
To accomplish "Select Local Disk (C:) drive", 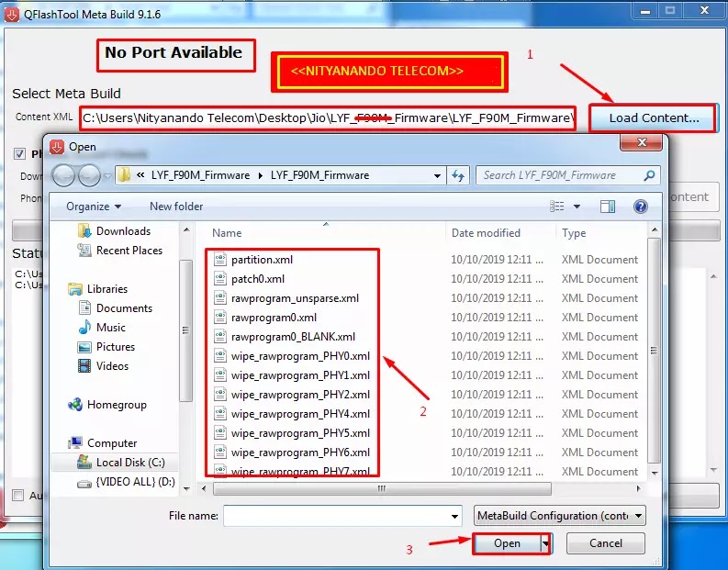I will pyautogui.click(x=130, y=463).
